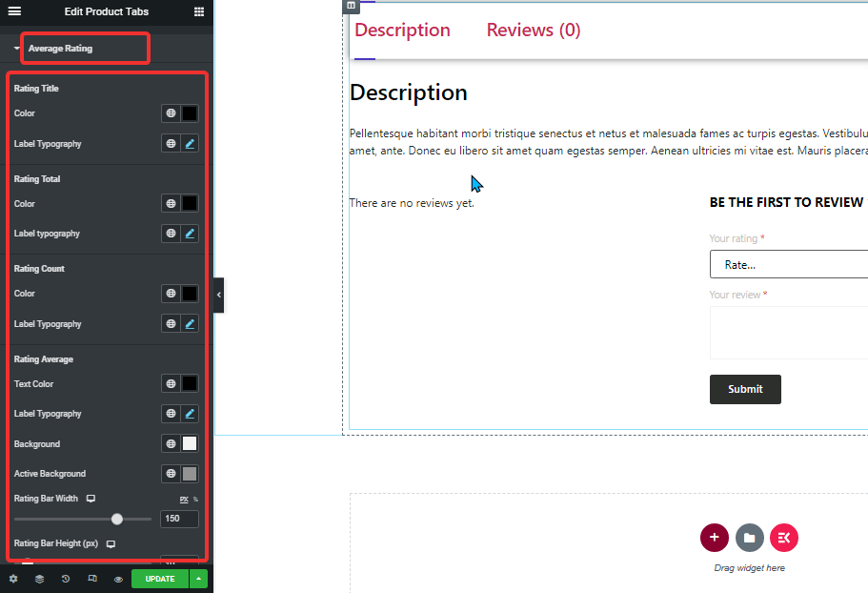Click globe icon for Rating Title Color
Viewport: 868px width, 593px height.
click(x=172, y=112)
